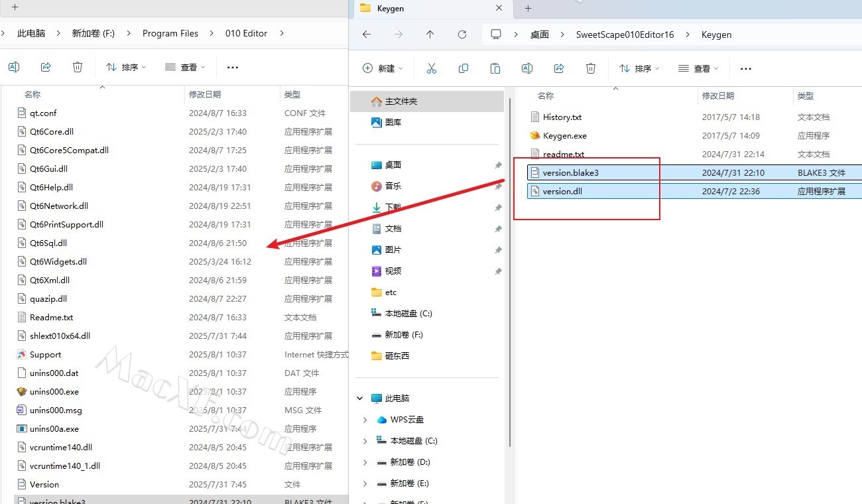Open View (查看) dropdown in Keygen window
This screenshot has width=862, height=504.
point(698,68)
